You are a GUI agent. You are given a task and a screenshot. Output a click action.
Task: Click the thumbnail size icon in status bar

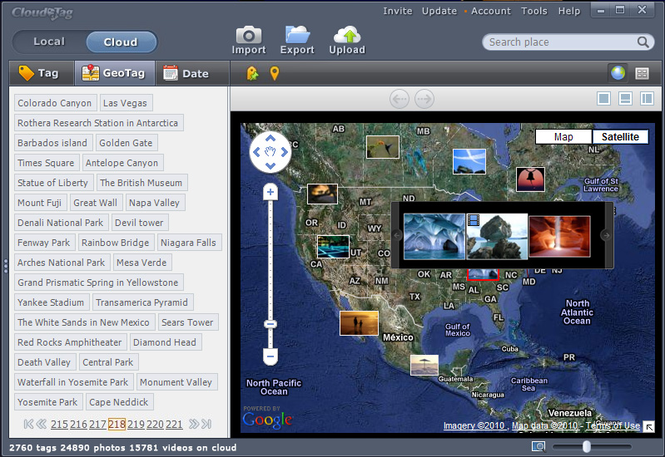tap(538, 446)
